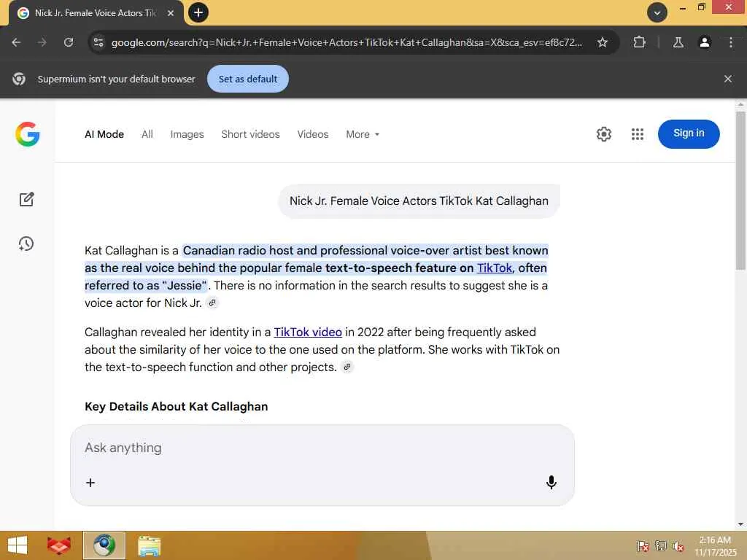Open the muted volume tray icon
Screen dimensions: 747x560
[x=678, y=545]
